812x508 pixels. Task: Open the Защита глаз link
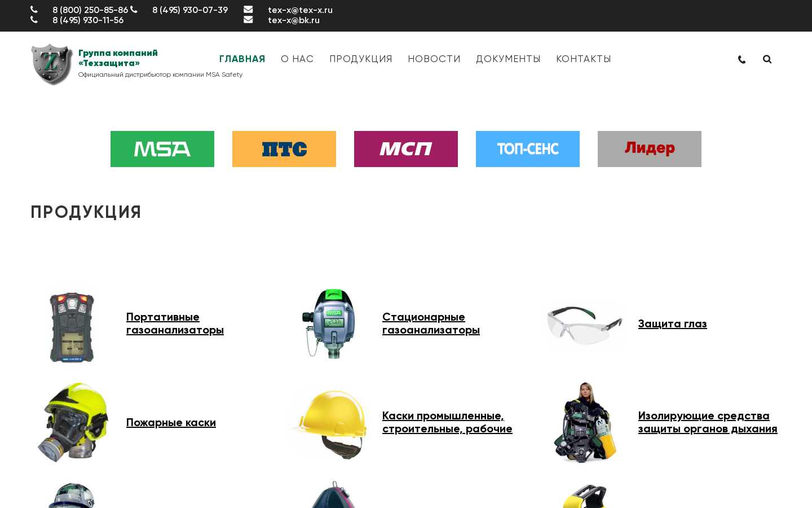(672, 324)
